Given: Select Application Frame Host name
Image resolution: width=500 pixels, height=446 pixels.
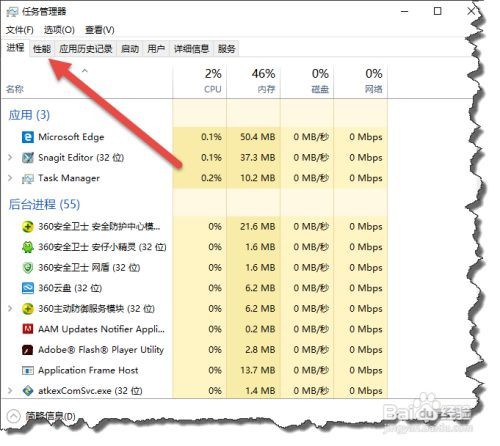Looking at the screenshot, I should 88,370.
